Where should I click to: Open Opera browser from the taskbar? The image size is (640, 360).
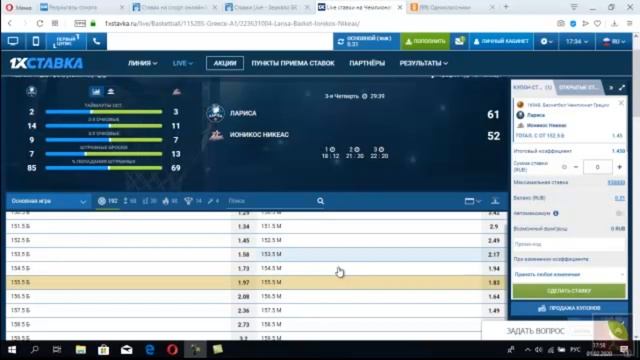172,350
